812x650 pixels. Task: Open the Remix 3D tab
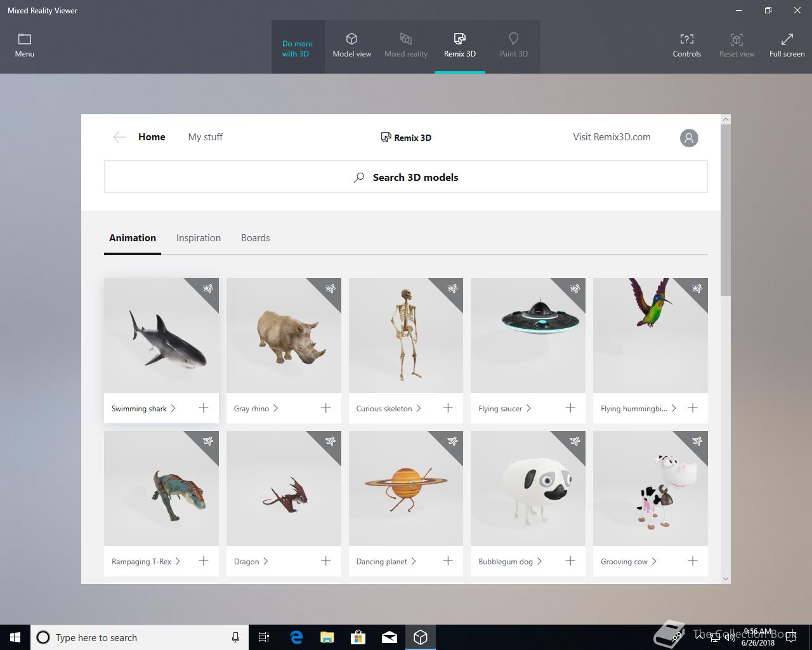pos(460,46)
